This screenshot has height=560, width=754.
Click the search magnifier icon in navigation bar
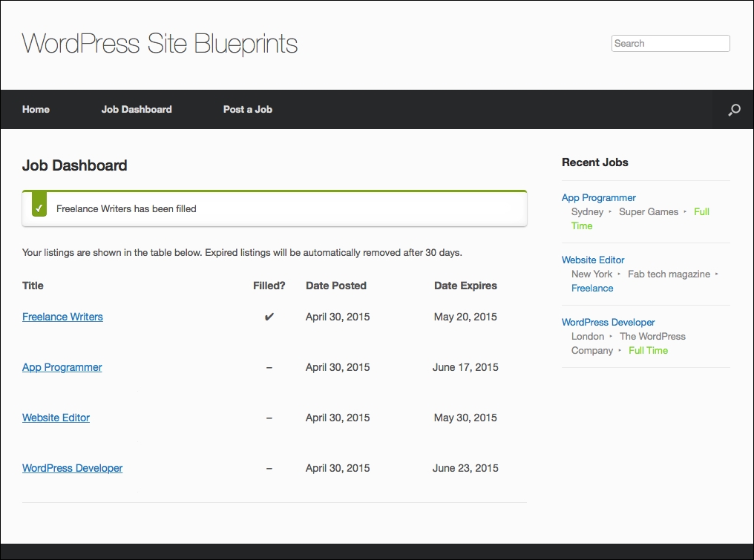click(x=734, y=110)
